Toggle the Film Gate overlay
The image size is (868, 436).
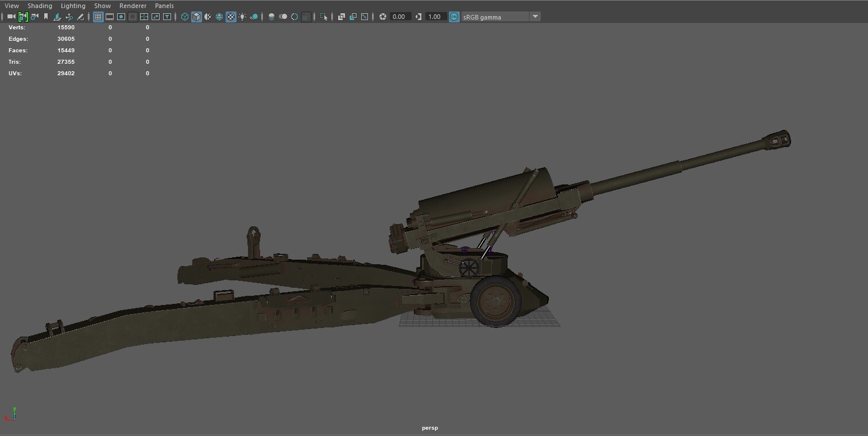pos(110,17)
